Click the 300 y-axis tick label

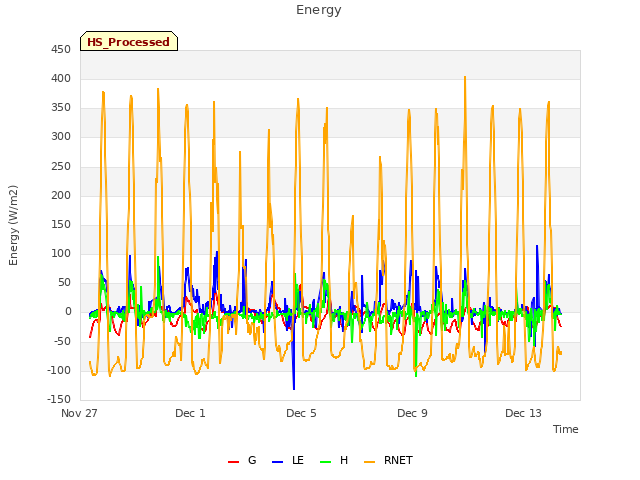click(61, 137)
